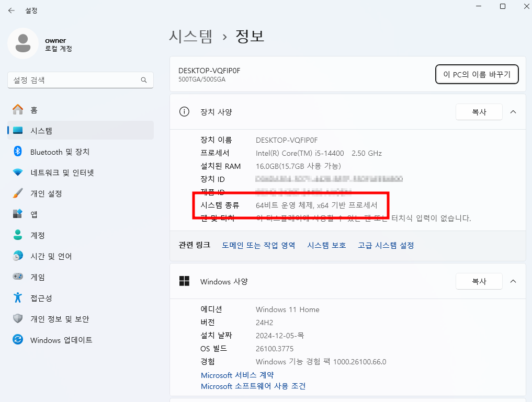This screenshot has height=402, width=532.
Task: Select processor value Intel Core i5-14400
Action: (319, 153)
